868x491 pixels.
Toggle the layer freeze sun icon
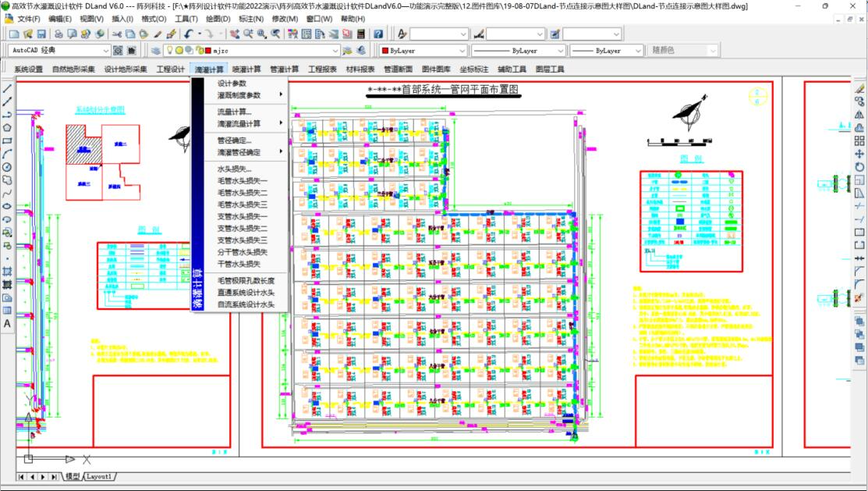point(179,51)
